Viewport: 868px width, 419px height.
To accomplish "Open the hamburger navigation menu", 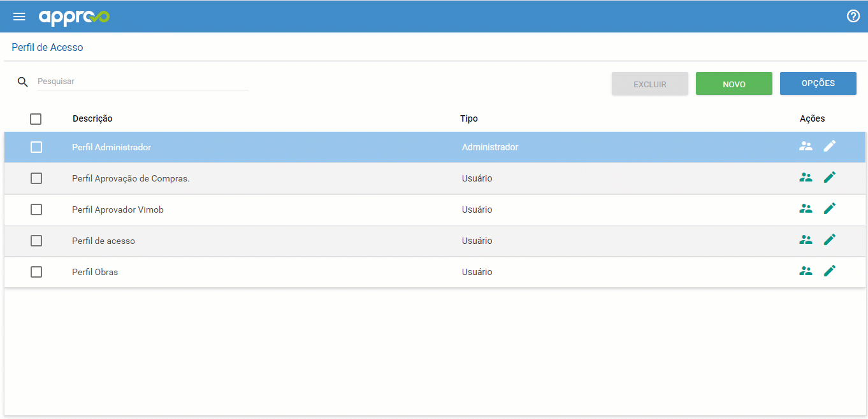I will pos(19,17).
